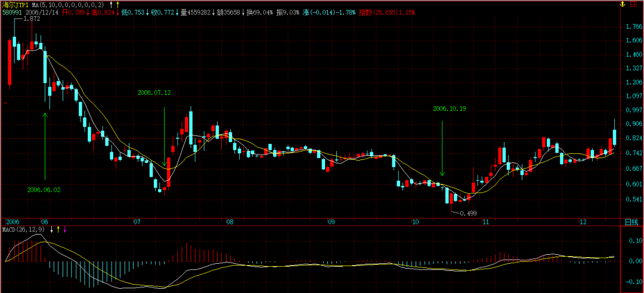Screen dimensions: 644x293
Task: Click the -0.10 MACD axis label
Action: click(x=633, y=282)
